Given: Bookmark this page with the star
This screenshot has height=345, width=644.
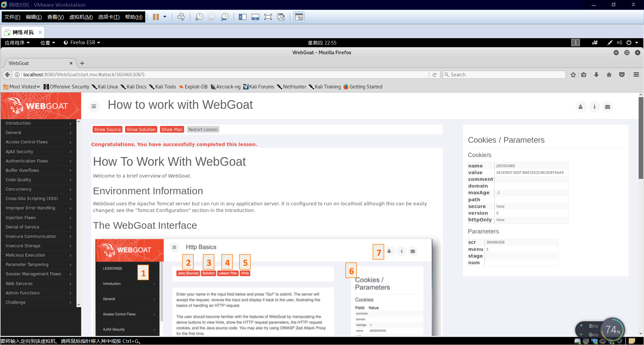Looking at the screenshot, I should [573, 75].
